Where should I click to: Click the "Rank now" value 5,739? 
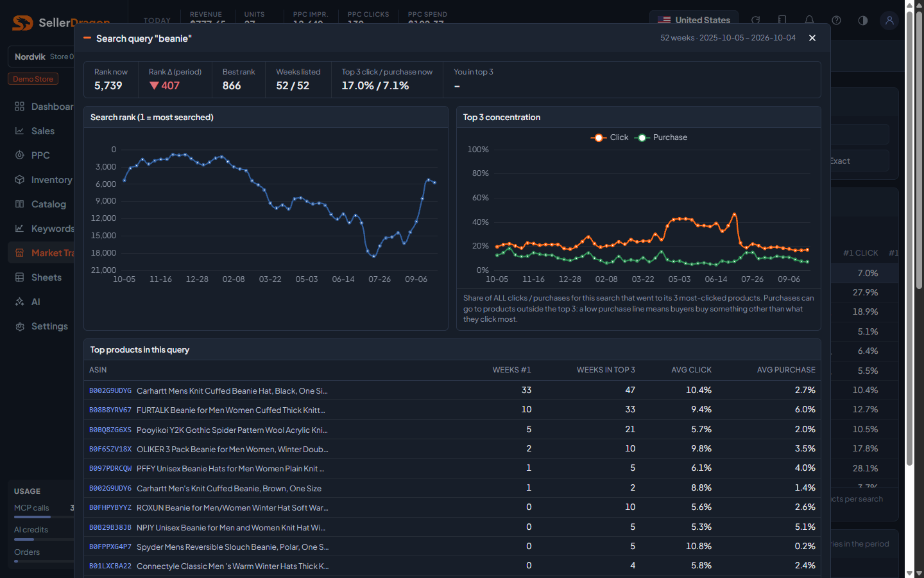(108, 86)
